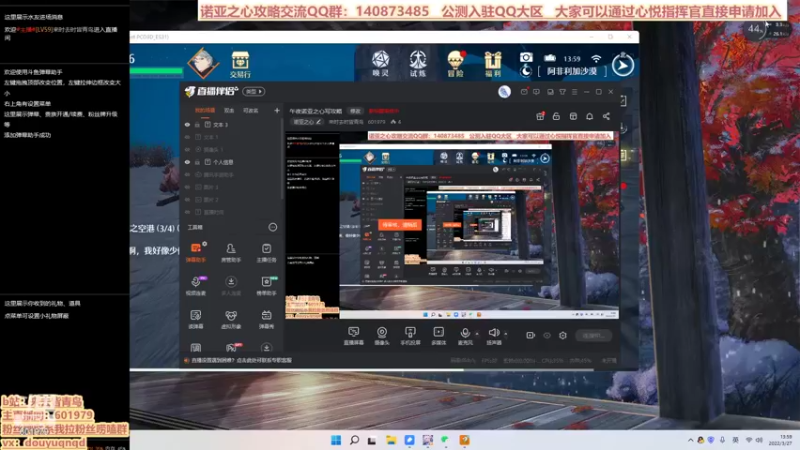The height and width of the screenshot is (450, 800).
Task: Open the notification bell icon
Action: pyautogui.click(x=589, y=116)
